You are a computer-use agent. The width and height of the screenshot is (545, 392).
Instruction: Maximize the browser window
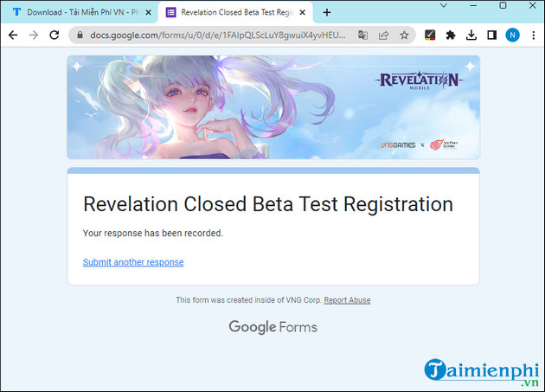coord(503,5)
